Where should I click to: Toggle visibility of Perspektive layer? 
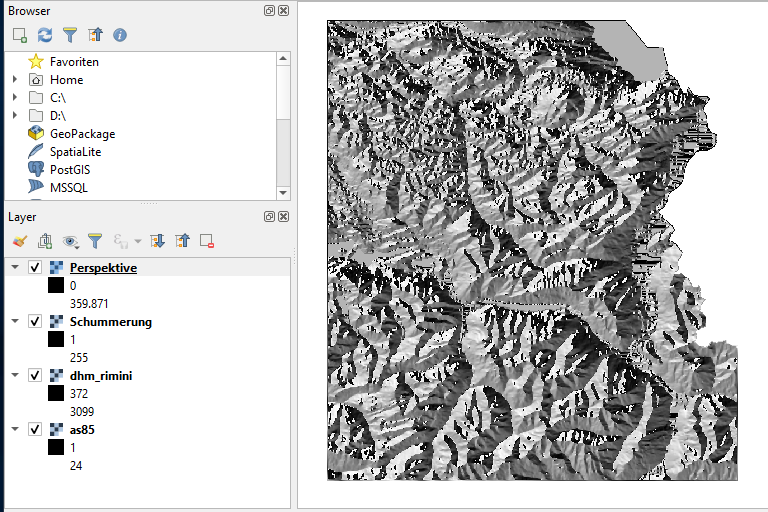(36, 268)
